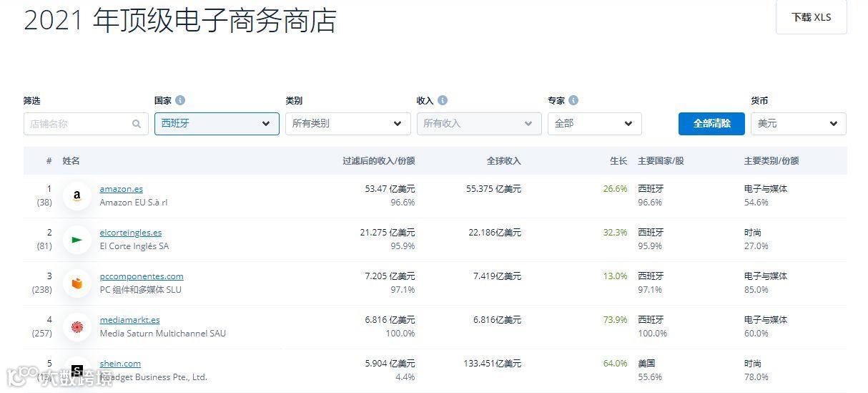Screen dimensions: 868x393
Task: Click info icon next to 专家
Action: coord(573,101)
